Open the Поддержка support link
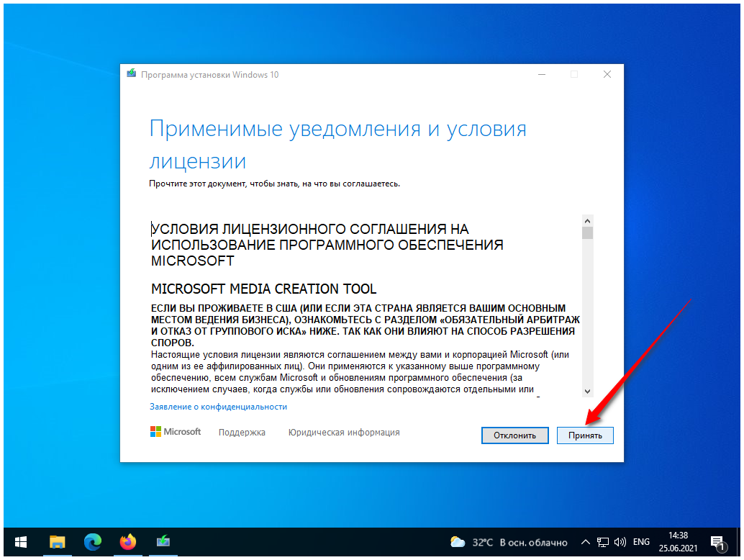The width and height of the screenshot is (744, 560). tap(242, 433)
